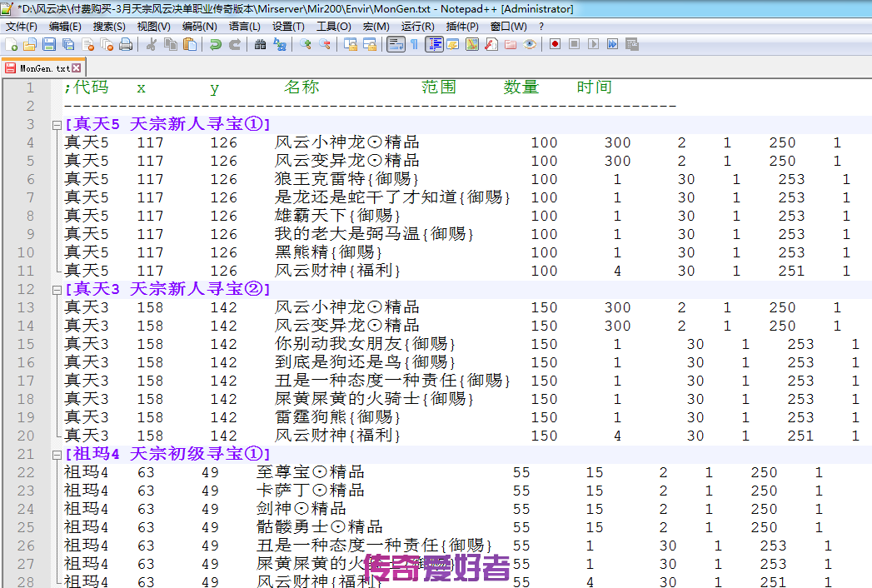Collapse the 真天3 天宗新人寻宝② fold section
872x588 pixels.
pyautogui.click(x=57, y=290)
